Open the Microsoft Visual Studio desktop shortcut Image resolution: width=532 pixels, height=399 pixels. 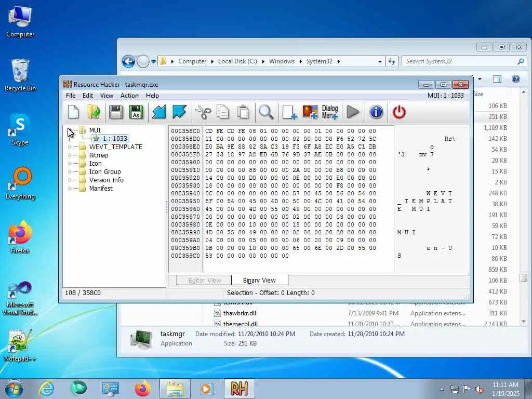point(20,298)
